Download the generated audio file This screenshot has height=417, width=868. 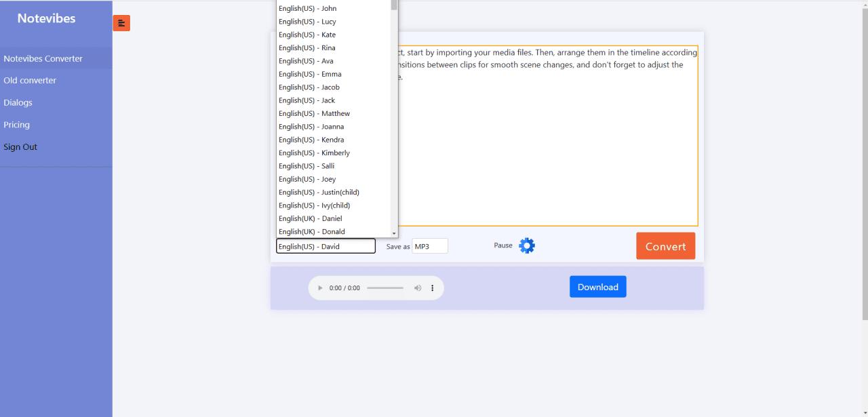[x=597, y=286]
